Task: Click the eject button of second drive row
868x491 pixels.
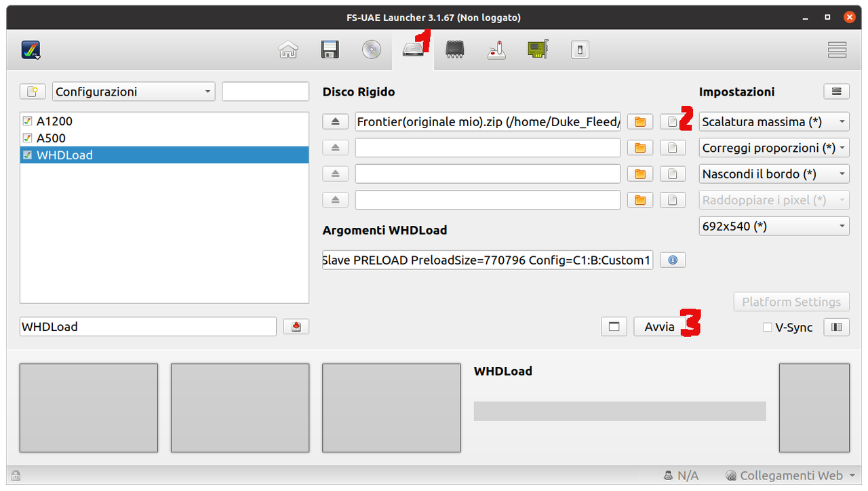Action: 335,148
